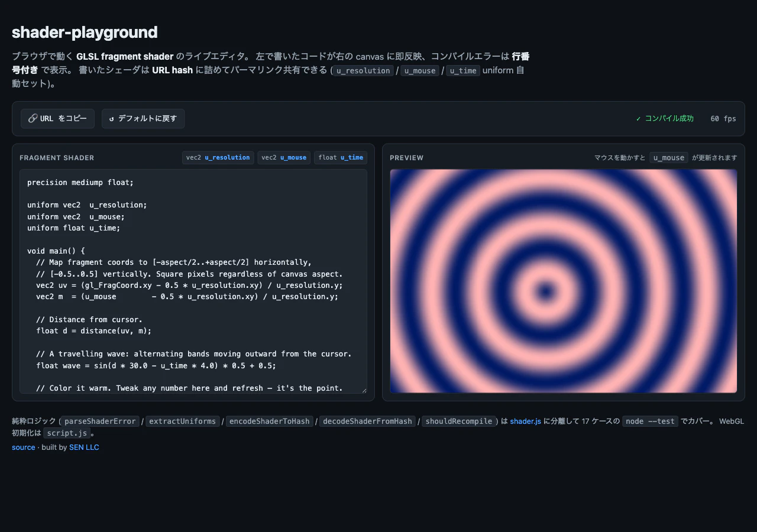Click the '// Color it warm.' comment line
Screen dimensions: 757x532
[x=189, y=388]
